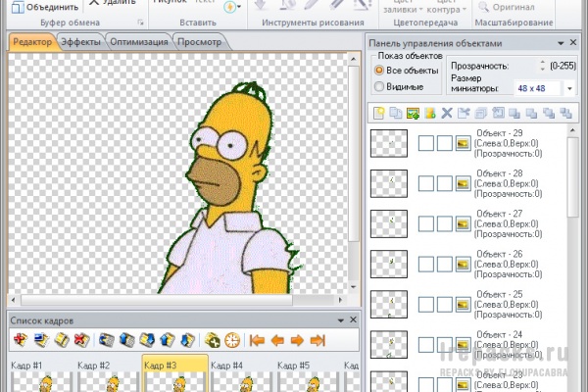
Task: Open the dropdown next to the lightning icon
Action: [239, 7]
